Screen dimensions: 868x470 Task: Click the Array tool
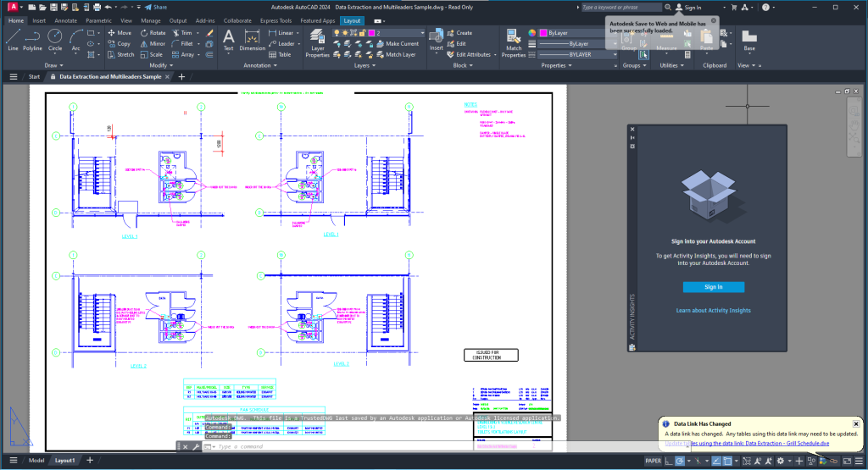click(183, 55)
